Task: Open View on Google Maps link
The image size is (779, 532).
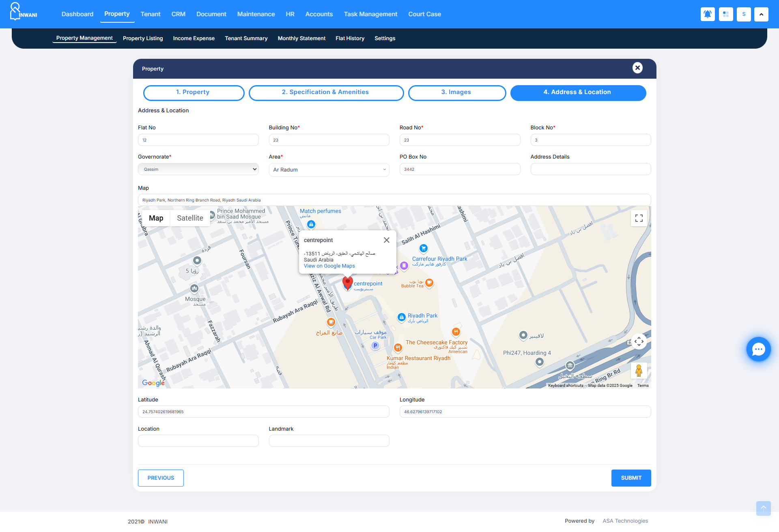Action: 329,266
